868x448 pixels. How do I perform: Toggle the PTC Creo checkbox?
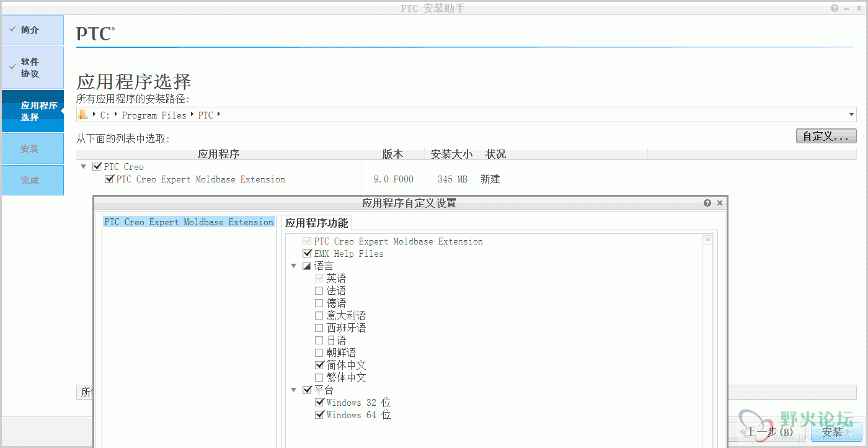97,167
